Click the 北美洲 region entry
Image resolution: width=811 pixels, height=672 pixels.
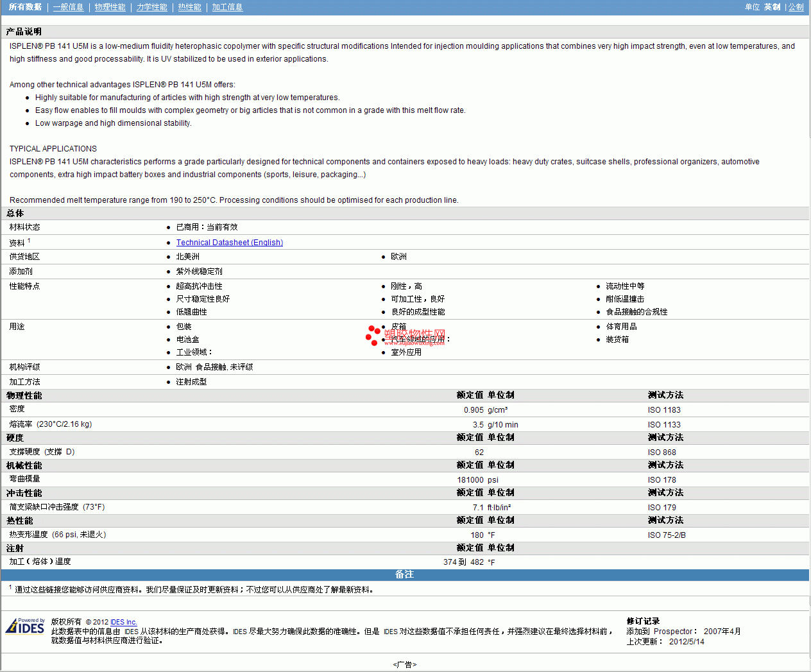coord(187,257)
